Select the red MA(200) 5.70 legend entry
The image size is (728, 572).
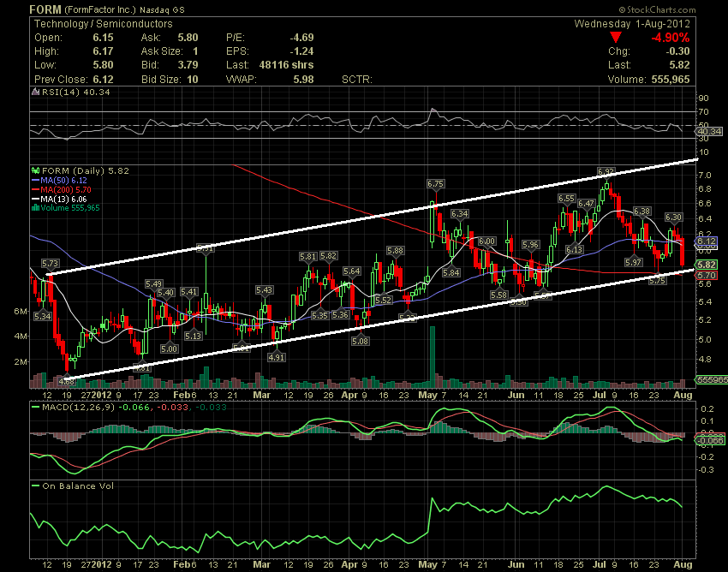tap(62, 189)
